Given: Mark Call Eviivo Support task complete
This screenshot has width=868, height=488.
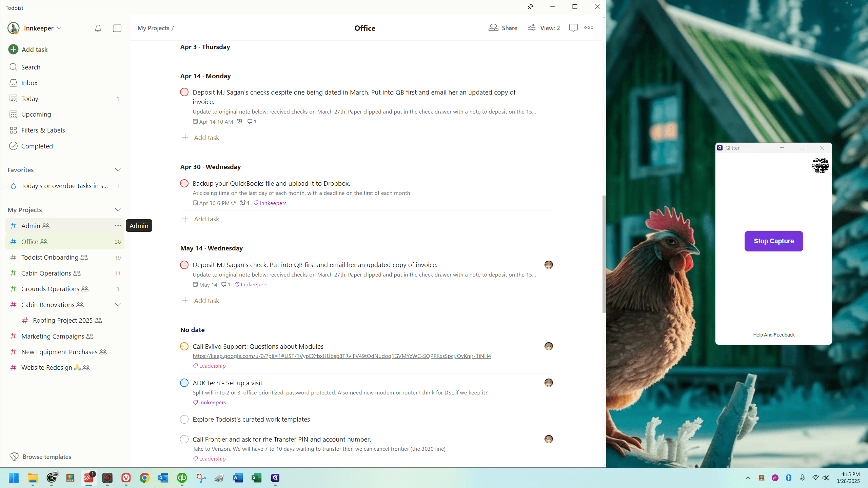Looking at the screenshot, I should 184,346.
